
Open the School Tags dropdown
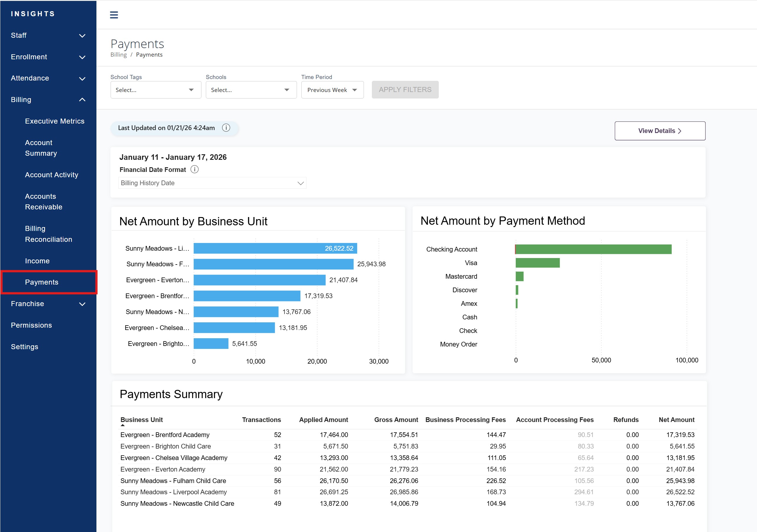(x=156, y=90)
